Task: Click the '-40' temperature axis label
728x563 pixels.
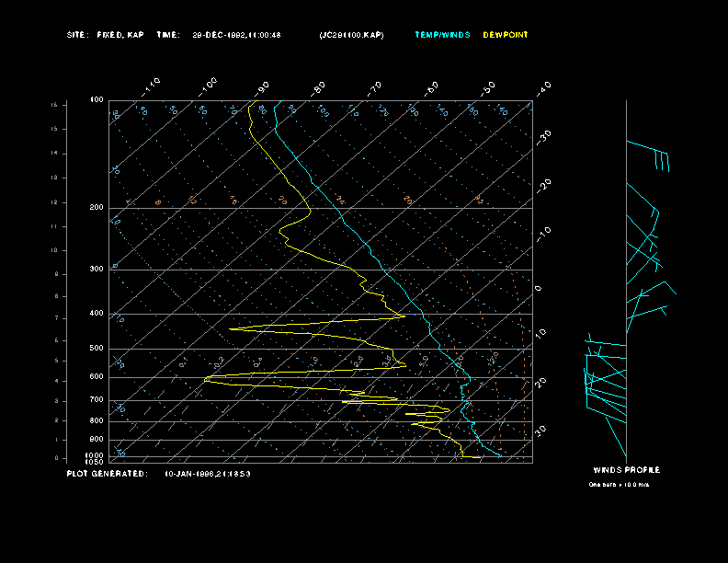Action: [x=543, y=88]
